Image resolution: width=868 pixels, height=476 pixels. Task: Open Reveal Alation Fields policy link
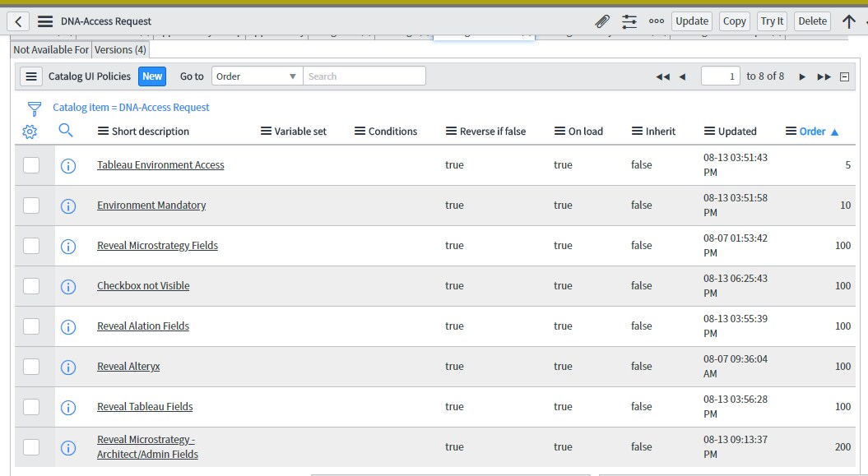(143, 326)
